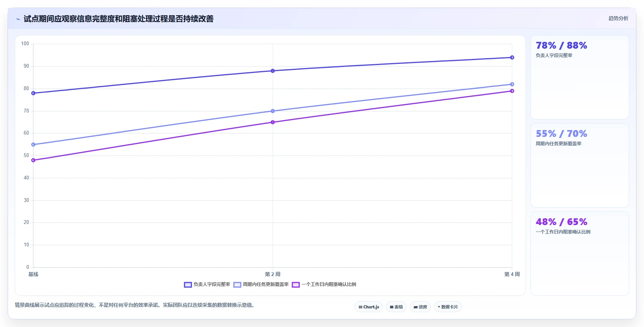Click the 第 2 周 x-axis label
This screenshot has height=327, width=644.
point(273,274)
